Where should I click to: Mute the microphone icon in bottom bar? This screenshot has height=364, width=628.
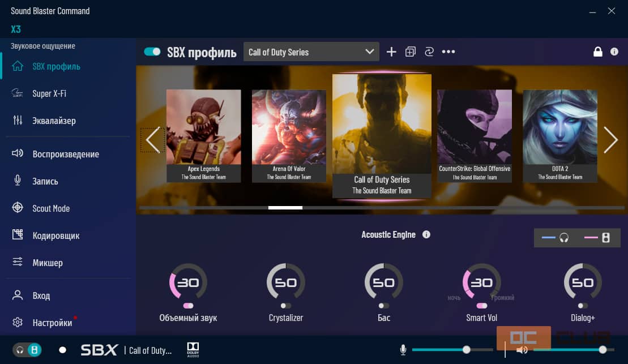tap(403, 350)
